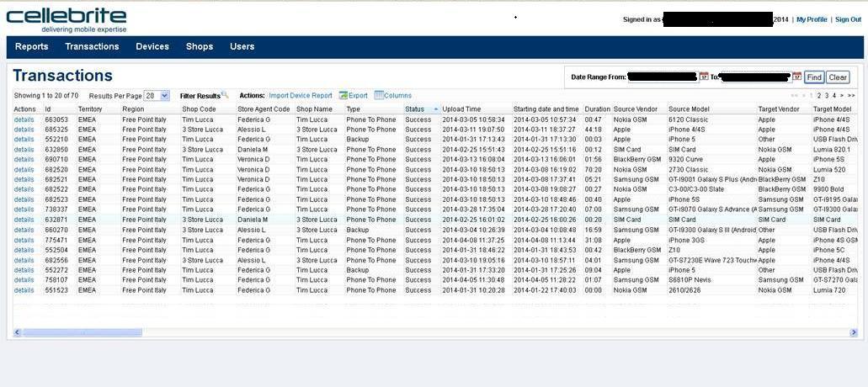Click source model '2610/2626' cell
The height and width of the screenshot is (387, 868).
(684, 290)
